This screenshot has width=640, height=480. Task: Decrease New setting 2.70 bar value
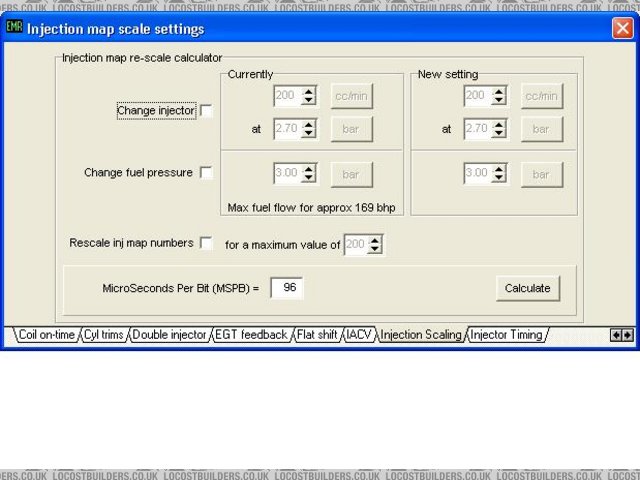click(499, 133)
